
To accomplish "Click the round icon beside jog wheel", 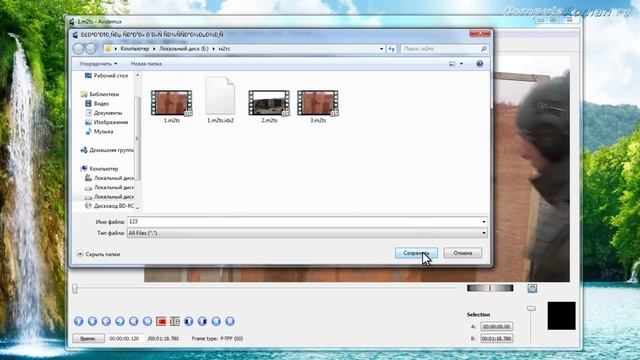I will point(532,289).
